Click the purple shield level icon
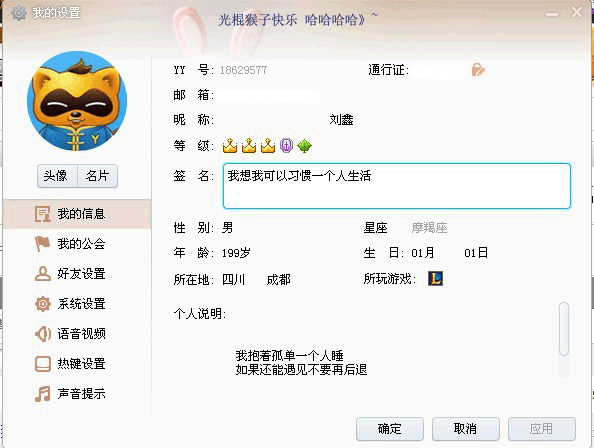Viewport: 594px width, 448px height. (286, 145)
